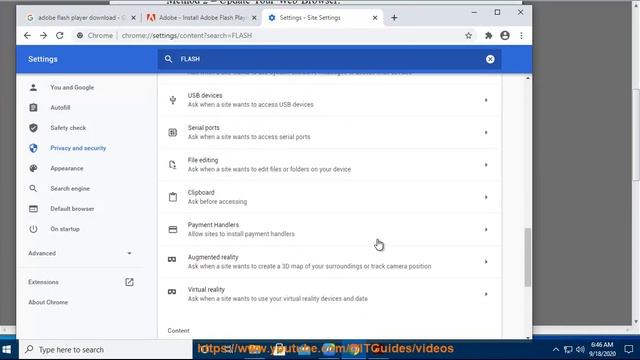The height and width of the screenshot is (360, 640).
Task: Click the Augmented reality headset icon
Action: coord(172,260)
